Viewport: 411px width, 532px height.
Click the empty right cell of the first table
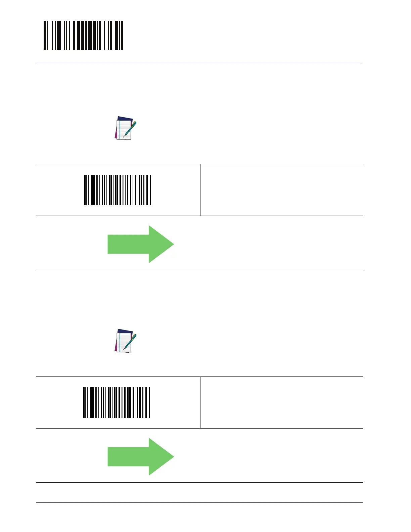coord(282,190)
